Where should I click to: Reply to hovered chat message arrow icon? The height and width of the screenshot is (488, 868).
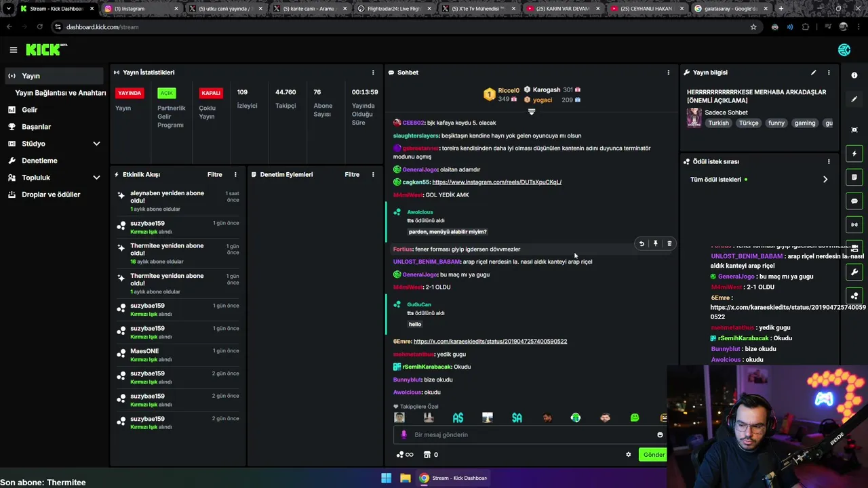(642, 243)
